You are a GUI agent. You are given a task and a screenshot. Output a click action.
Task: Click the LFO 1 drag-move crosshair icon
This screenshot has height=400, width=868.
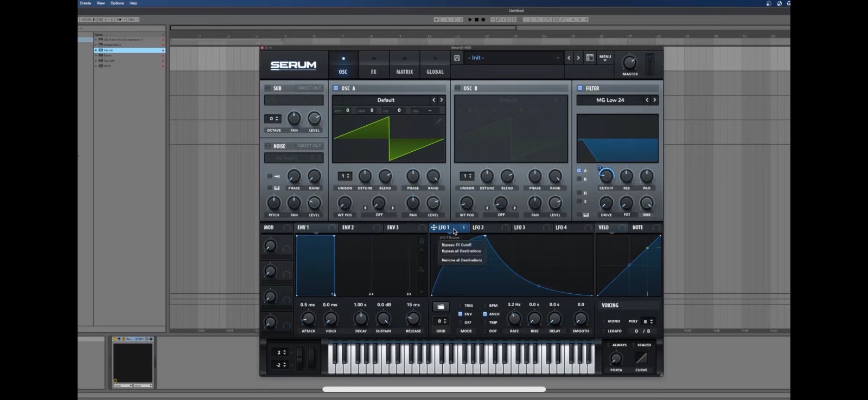click(x=433, y=228)
